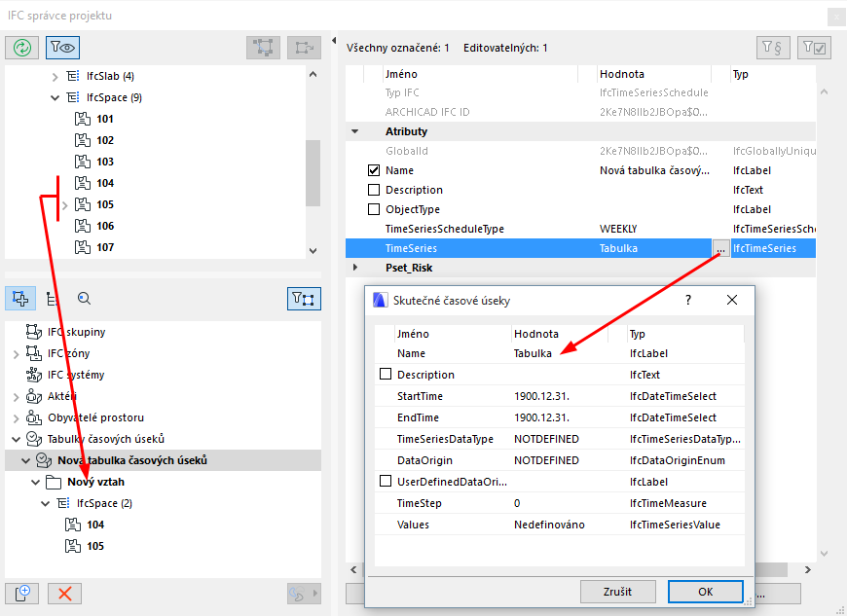Select space 104 under IfcSpace (2)
The height and width of the screenshot is (616, 847).
95,525
